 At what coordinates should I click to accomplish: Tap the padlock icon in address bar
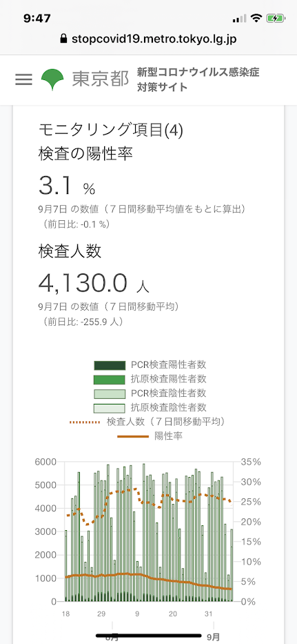[63, 39]
